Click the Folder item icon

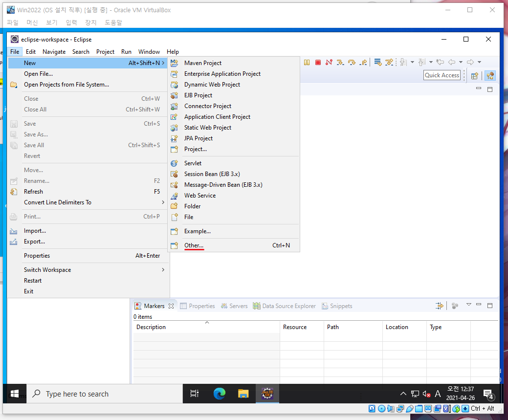pos(174,206)
